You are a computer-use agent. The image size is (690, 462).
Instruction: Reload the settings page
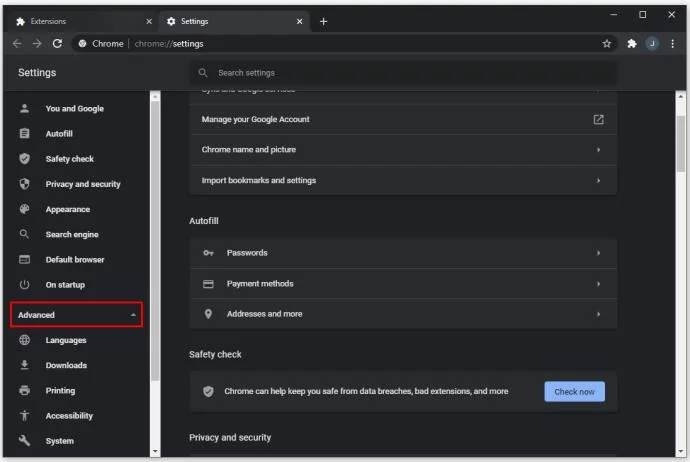coord(57,44)
